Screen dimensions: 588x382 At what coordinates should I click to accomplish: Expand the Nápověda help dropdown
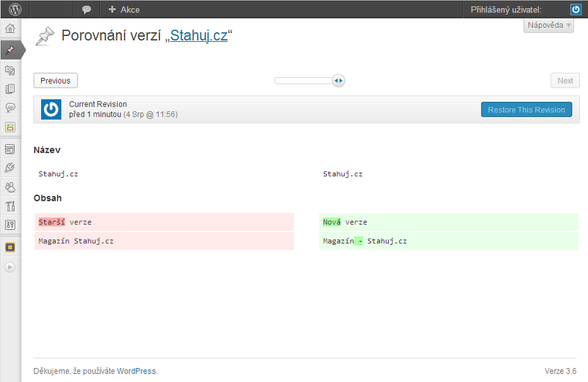point(548,25)
